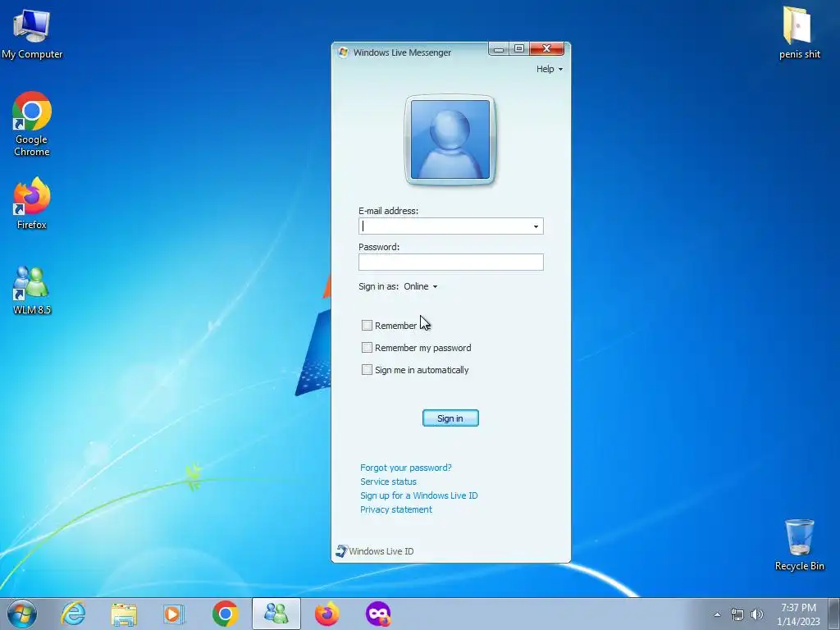The height and width of the screenshot is (630, 840).
Task: Show hidden system tray icons
Action: coord(717,614)
